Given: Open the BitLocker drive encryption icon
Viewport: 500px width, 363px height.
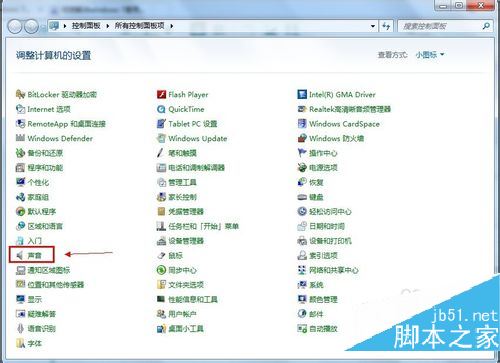Looking at the screenshot, I should pos(20,94).
